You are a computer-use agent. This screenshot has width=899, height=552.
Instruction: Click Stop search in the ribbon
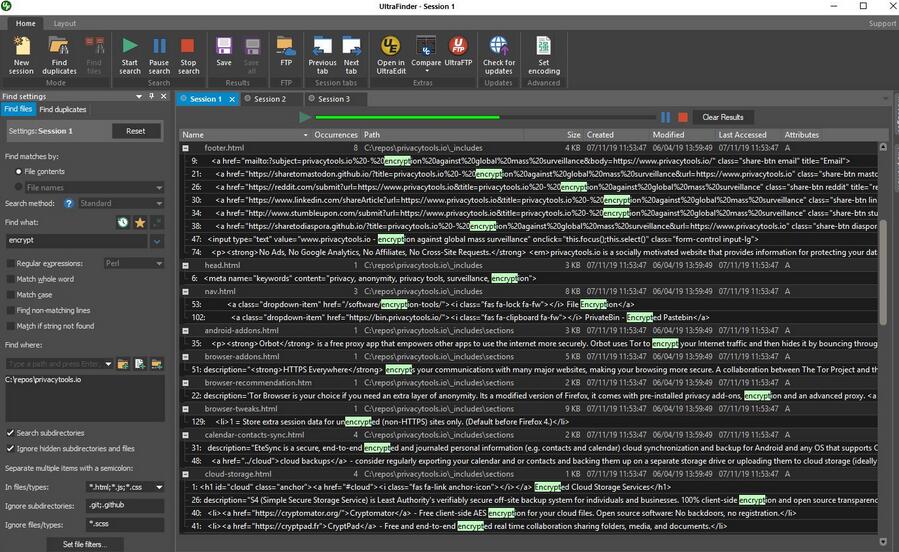pos(188,56)
